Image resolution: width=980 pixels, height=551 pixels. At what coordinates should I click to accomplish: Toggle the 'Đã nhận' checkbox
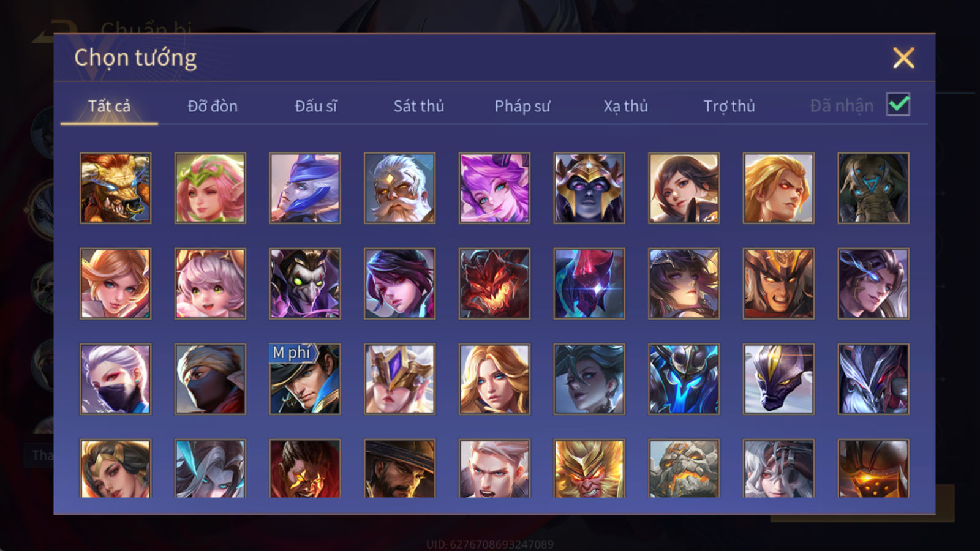click(x=898, y=105)
